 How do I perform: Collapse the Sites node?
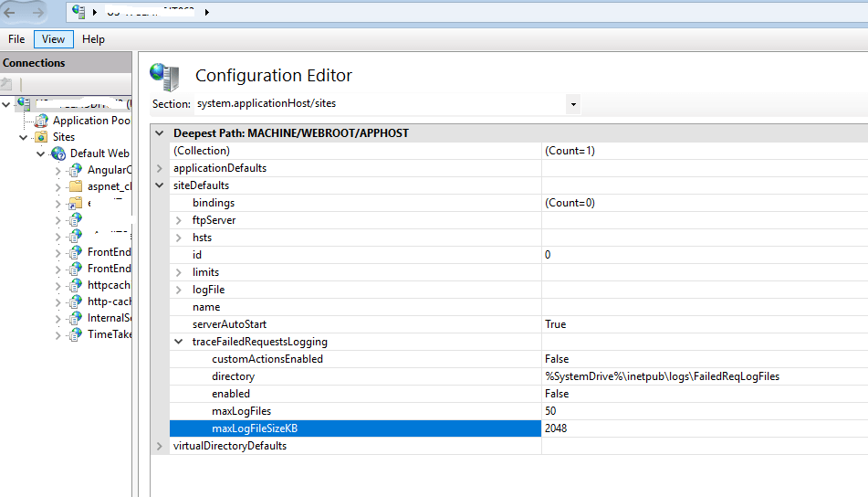[x=23, y=137]
